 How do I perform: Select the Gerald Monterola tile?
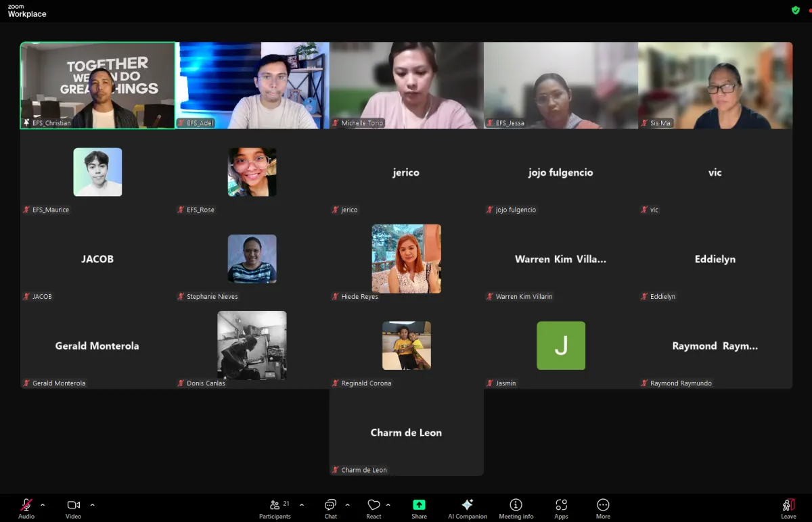[98, 346]
